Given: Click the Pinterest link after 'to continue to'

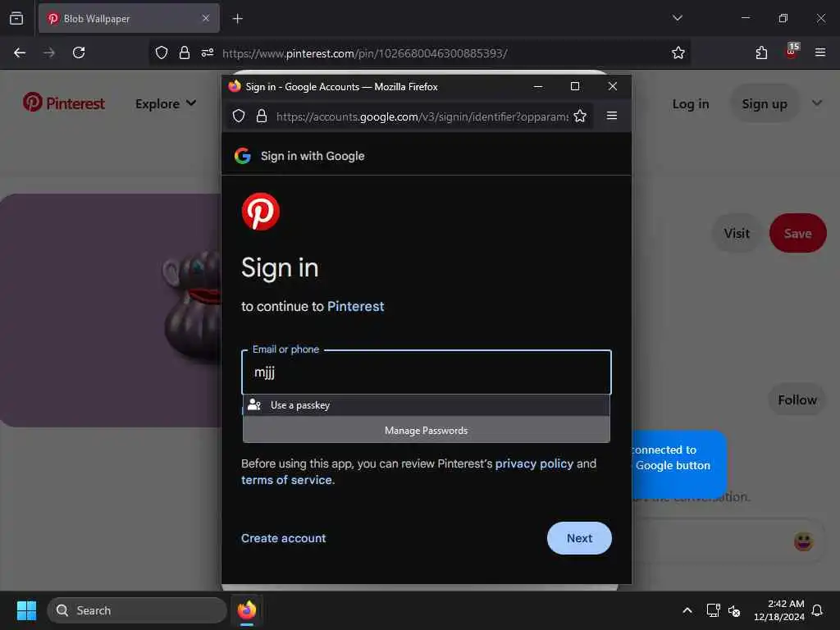Looking at the screenshot, I should pos(356,307).
